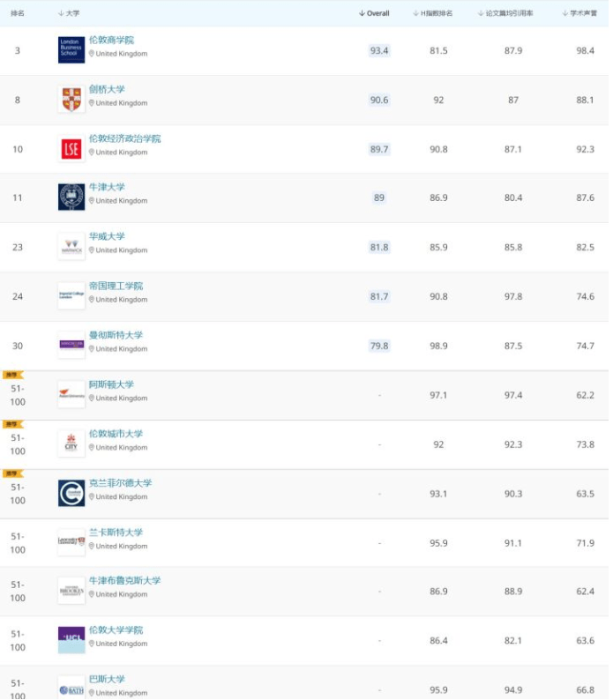Sort table by Overall column
Image resolution: width=613 pixels, height=700 pixels.
click(x=374, y=13)
